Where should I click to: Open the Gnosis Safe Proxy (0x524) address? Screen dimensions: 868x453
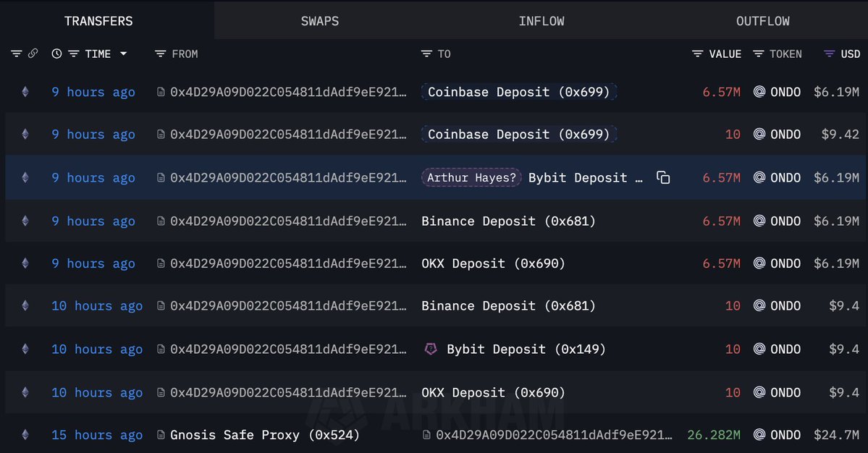265,435
